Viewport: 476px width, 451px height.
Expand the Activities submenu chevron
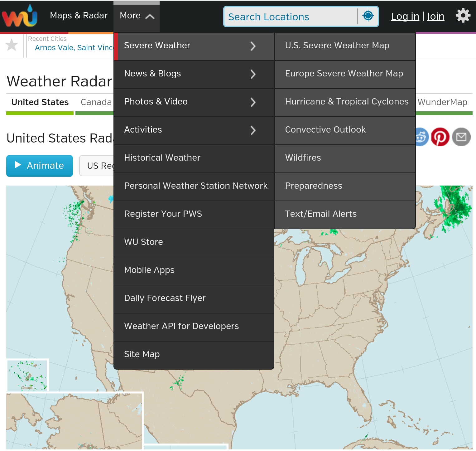pyautogui.click(x=253, y=130)
